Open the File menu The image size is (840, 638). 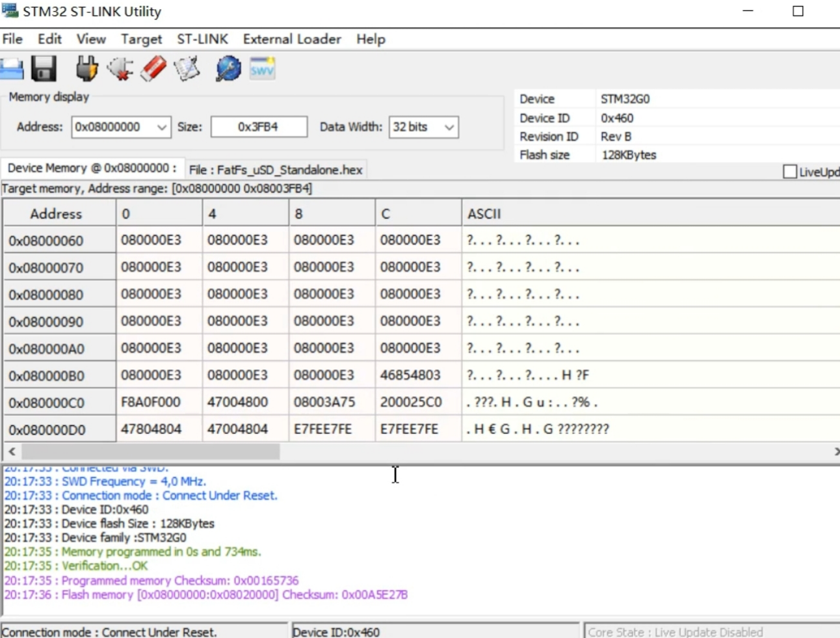point(12,39)
